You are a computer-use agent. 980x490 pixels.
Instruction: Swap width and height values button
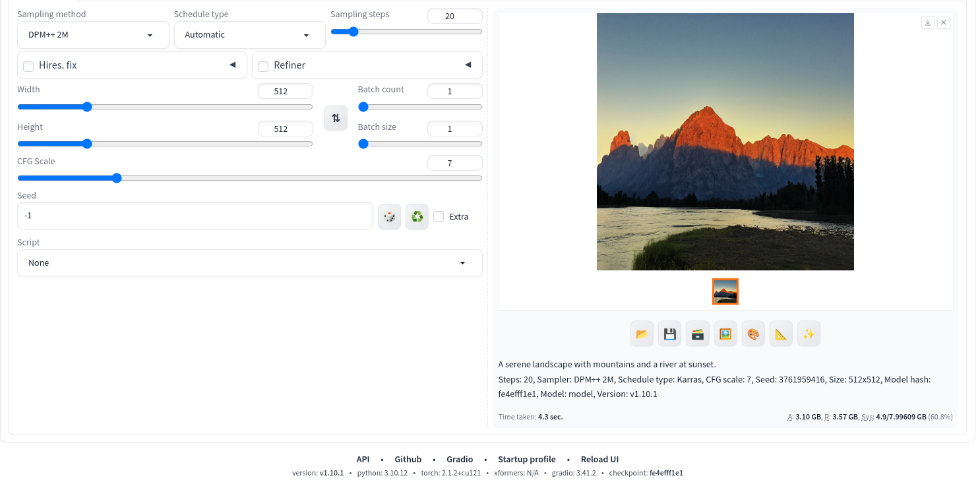click(336, 118)
